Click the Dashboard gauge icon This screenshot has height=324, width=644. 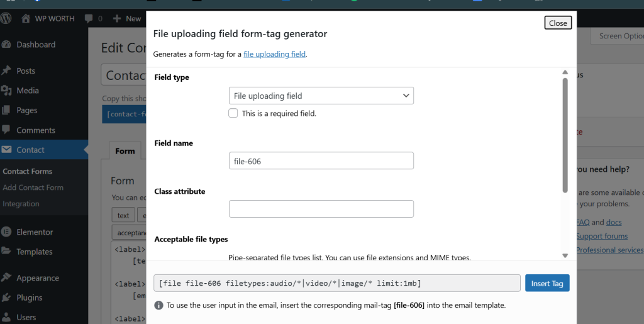[6, 45]
